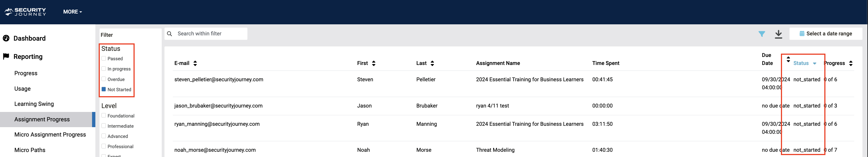This screenshot has width=868, height=157.
Task: Sort by the Last name column arrows
Action: pyautogui.click(x=432, y=63)
